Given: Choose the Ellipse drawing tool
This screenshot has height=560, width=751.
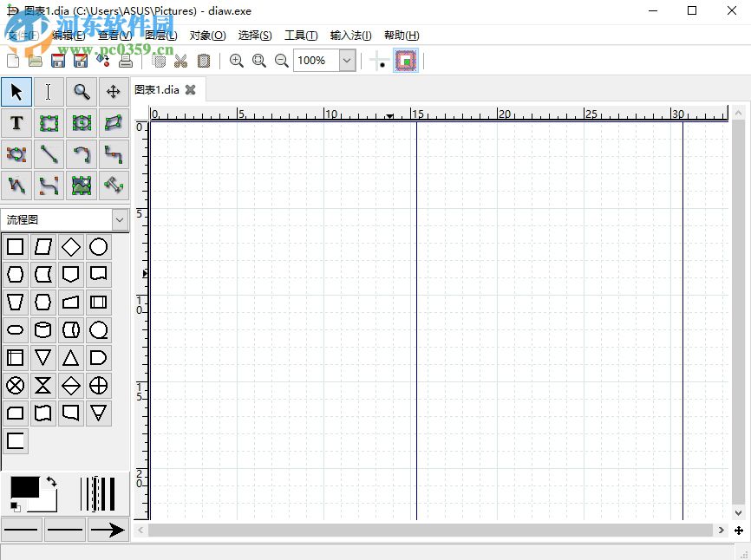Looking at the screenshot, I should pyautogui.click(x=81, y=122).
